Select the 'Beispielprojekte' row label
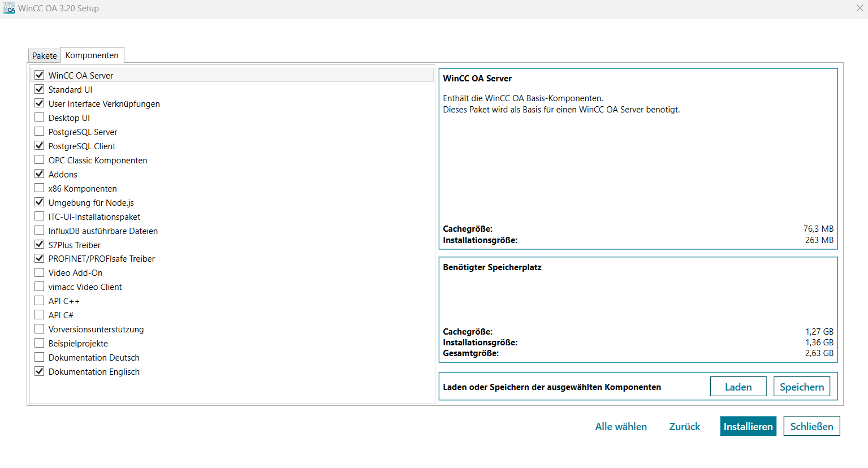The image size is (868, 468). [78, 343]
